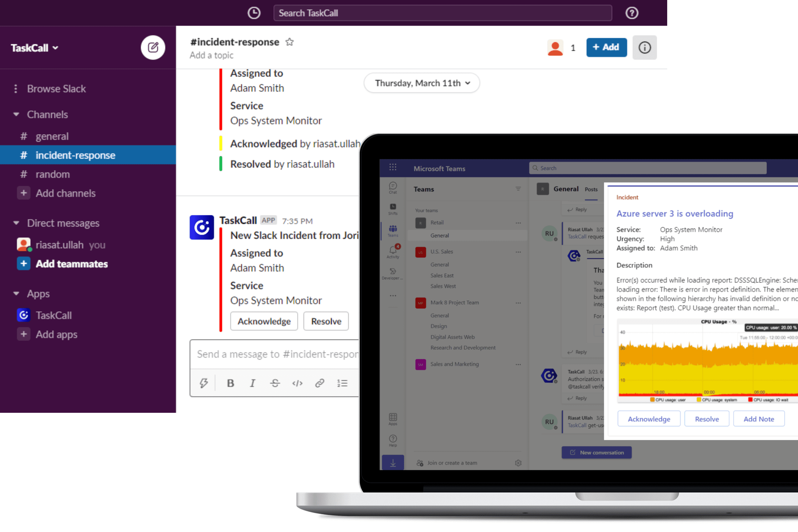798x532 pixels.
Task: Click the Teams Search box
Action: click(648, 168)
